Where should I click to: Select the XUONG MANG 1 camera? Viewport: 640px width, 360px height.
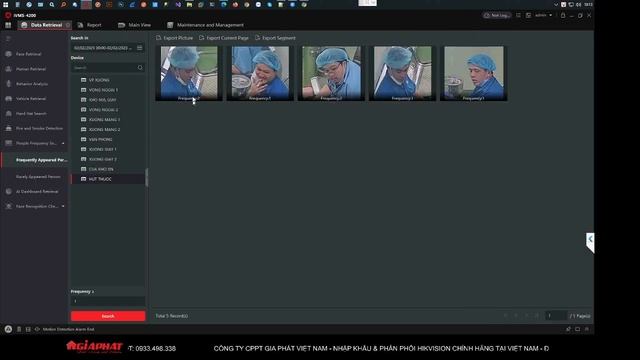tap(104, 120)
